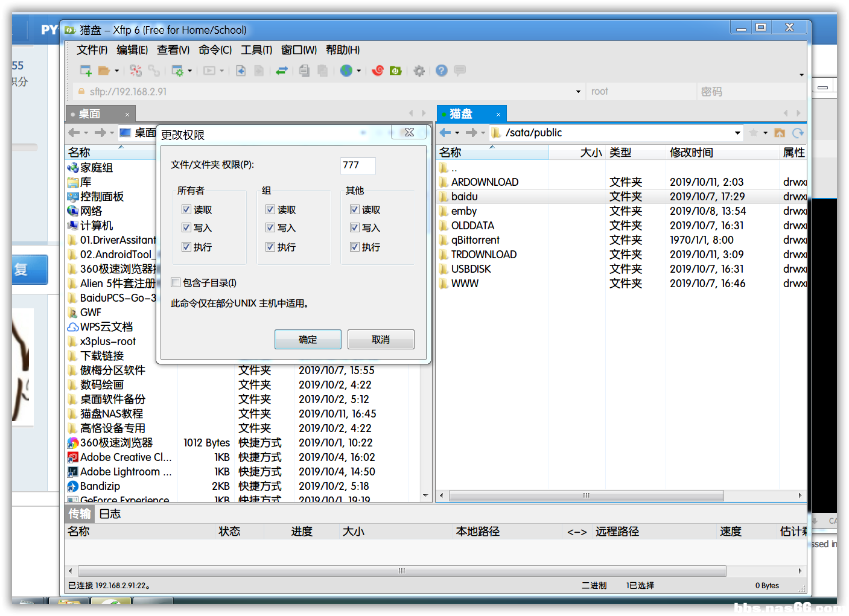Open the 工具(T) menu

(x=256, y=50)
